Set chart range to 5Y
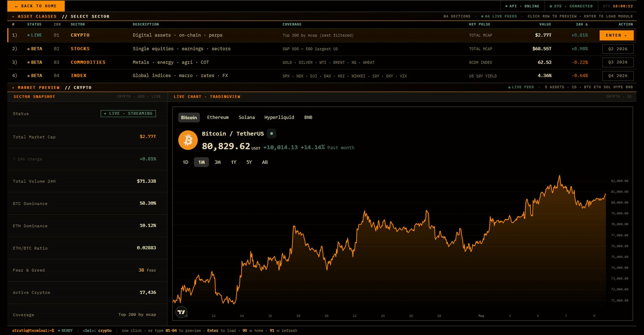The height and width of the screenshot is (335, 644). [249, 162]
